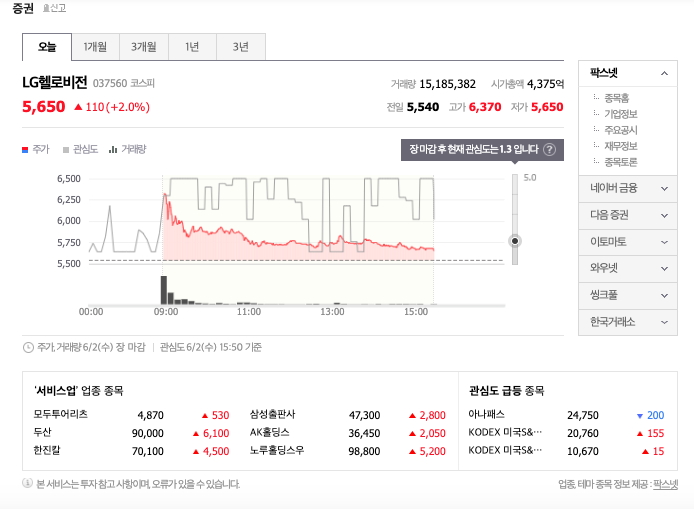The width and height of the screenshot is (694, 509).
Task: Switch to the 1개월 tab
Action: coord(95,46)
